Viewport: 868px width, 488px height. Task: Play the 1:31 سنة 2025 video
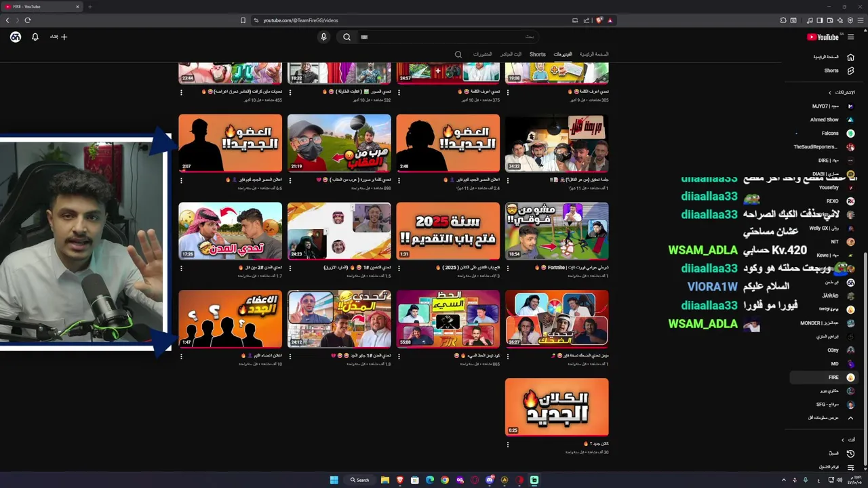click(x=448, y=231)
